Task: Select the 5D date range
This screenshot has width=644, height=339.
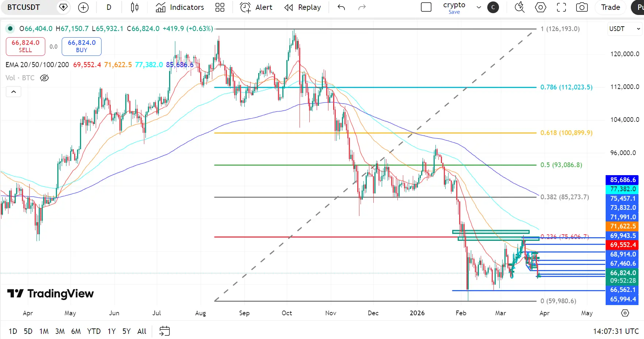Action: [28, 331]
